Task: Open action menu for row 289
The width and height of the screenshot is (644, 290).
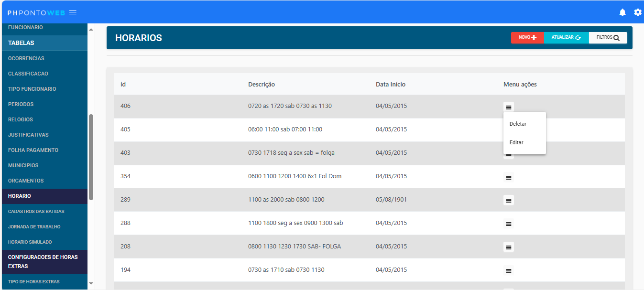Action: pos(509,201)
